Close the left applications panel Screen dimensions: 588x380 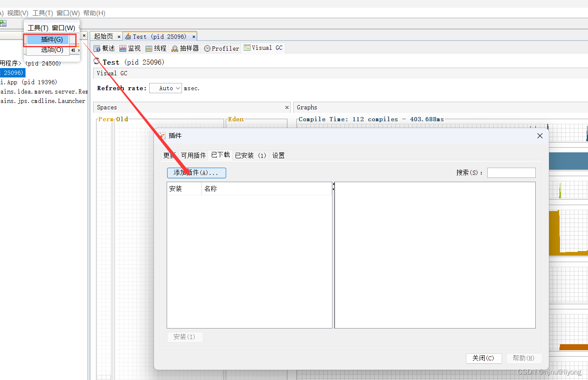(x=84, y=36)
